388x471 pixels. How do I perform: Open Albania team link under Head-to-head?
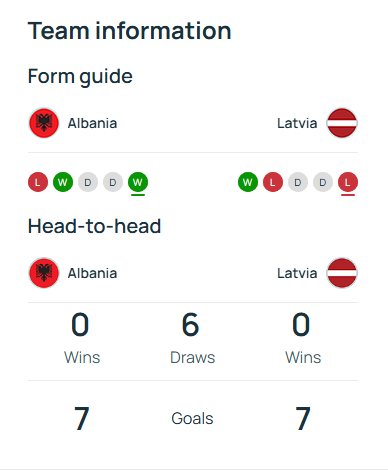pos(92,273)
